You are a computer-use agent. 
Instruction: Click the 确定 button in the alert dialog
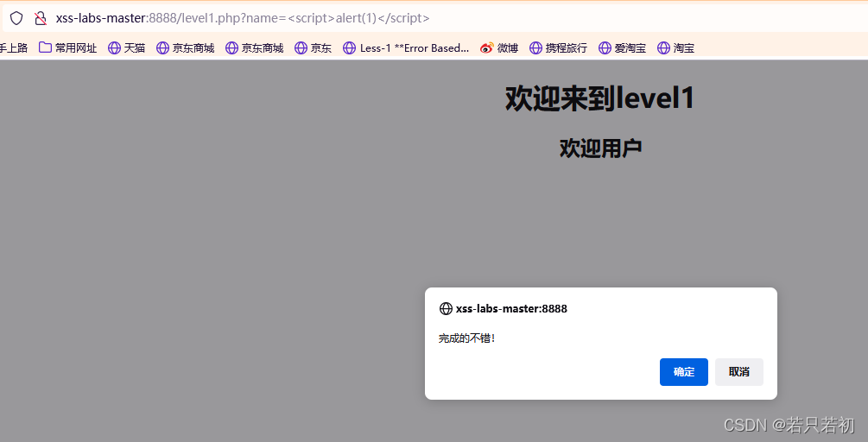pyautogui.click(x=684, y=372)
